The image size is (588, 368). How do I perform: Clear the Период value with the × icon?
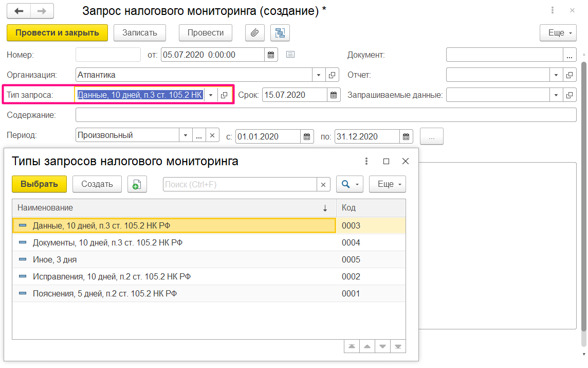[x=212, y=134]
